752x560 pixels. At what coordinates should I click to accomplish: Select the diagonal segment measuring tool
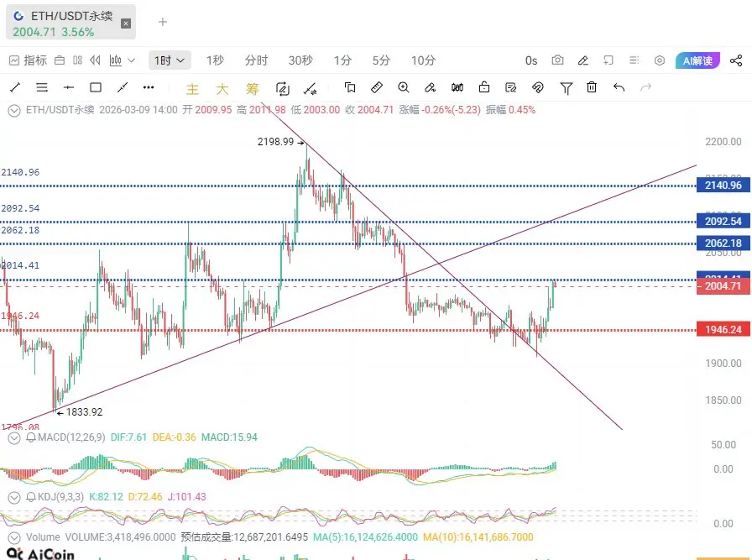pyautogui.click(x=123, y=87)
